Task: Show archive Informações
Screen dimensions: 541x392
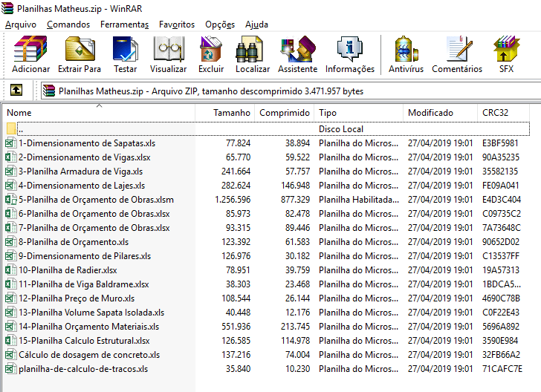Action: click(350, 54)
